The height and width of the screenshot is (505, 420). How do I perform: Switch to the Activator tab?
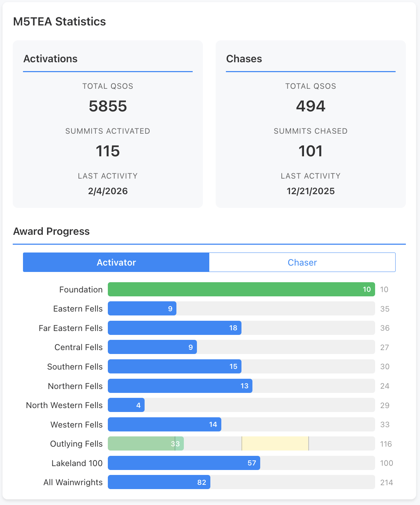116,262
